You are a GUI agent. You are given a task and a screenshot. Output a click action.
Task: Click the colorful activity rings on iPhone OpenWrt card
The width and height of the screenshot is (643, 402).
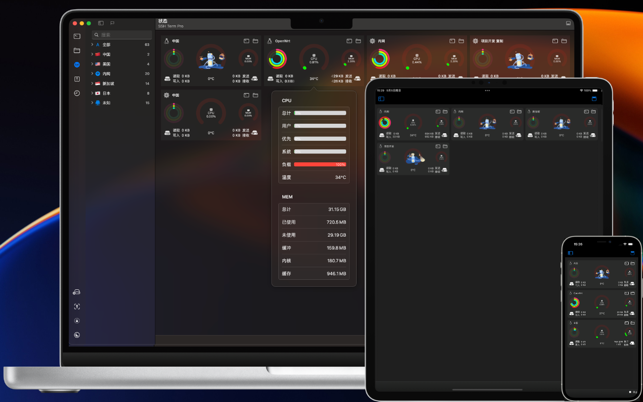tap(575, 303)
